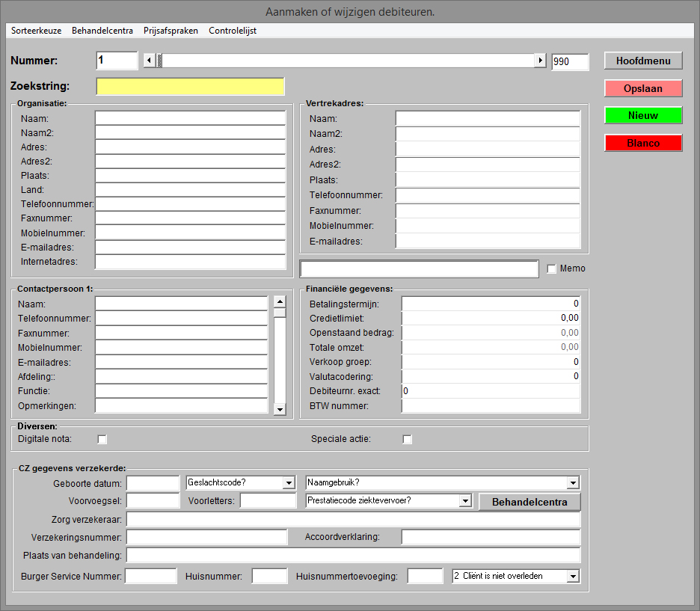Image resolution: width=700 pixels, height=611 pixels.
Task: Click the right arrow of the Nummer slider
Action: 540,61
